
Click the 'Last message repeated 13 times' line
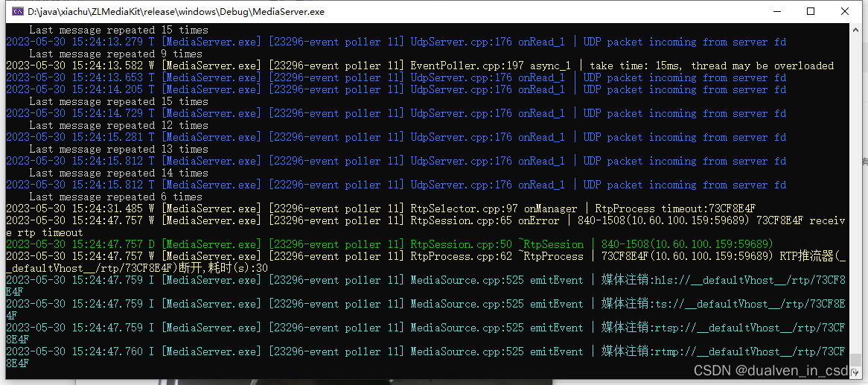(x=118, y=149)
